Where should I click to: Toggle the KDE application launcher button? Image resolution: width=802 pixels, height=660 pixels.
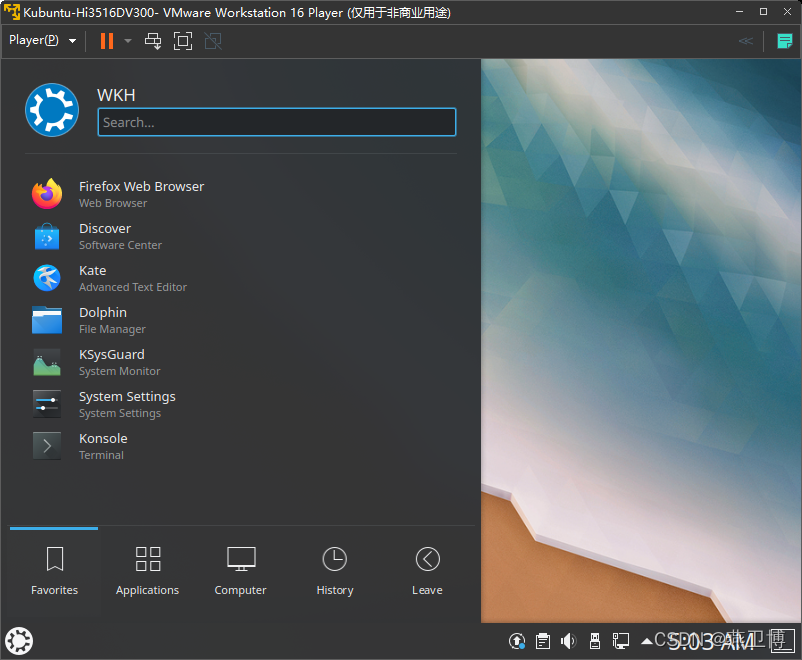click(x=19, y=640)
